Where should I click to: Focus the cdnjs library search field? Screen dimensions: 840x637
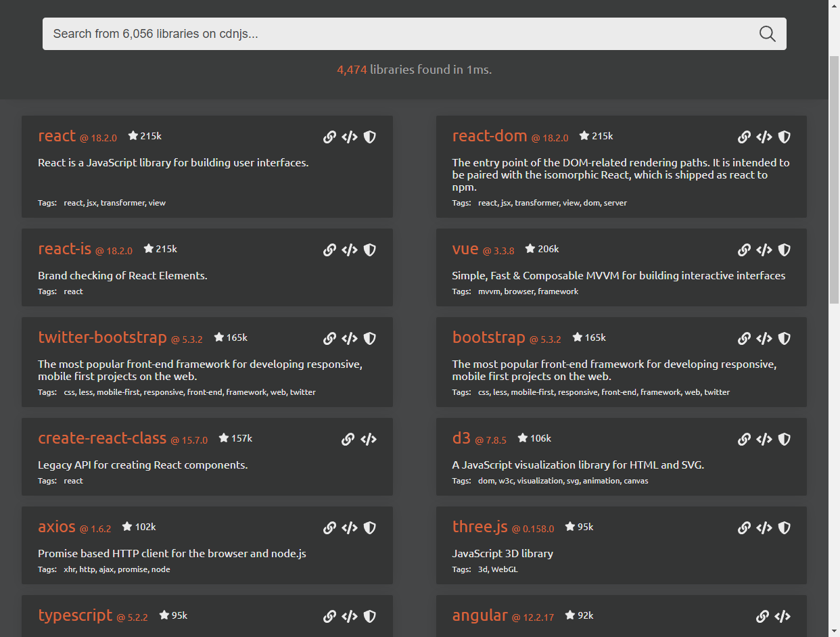(x=399, y=34)
